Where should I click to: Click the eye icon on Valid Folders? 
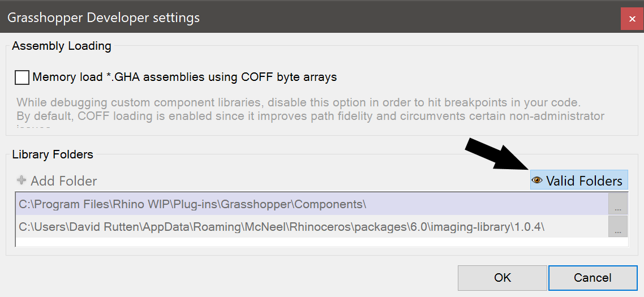pos(537,180)
